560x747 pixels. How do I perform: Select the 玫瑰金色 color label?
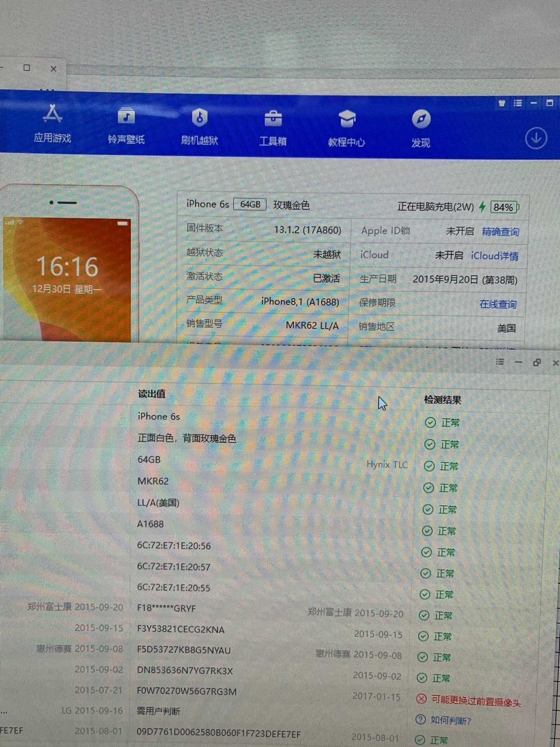pos(291,205)
